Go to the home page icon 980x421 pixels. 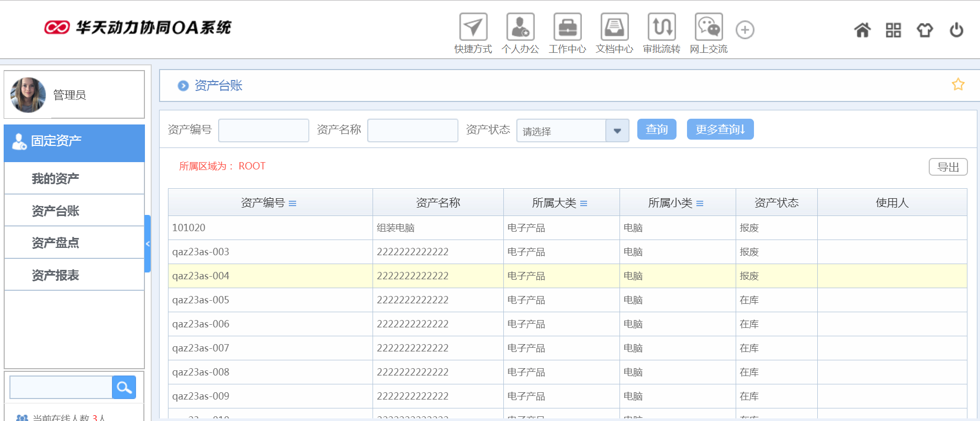862,30
